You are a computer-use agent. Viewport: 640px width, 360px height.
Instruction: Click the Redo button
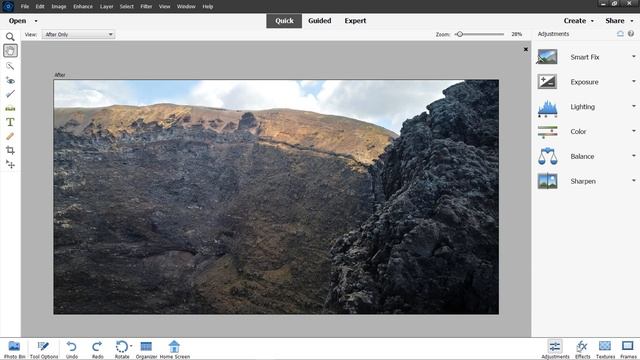(x=97, y=349)
